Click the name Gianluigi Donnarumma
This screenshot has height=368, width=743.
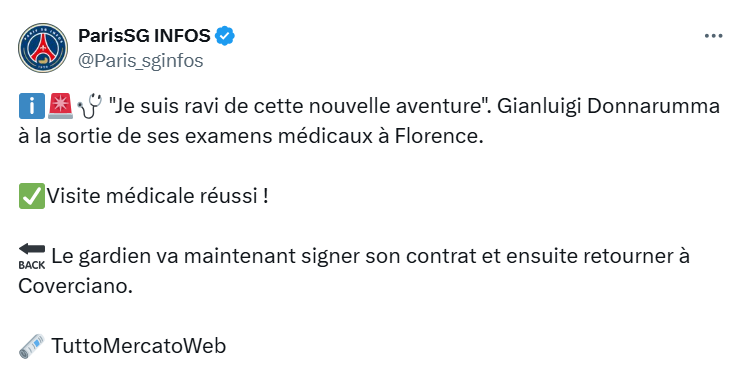[x=609, y=107]
